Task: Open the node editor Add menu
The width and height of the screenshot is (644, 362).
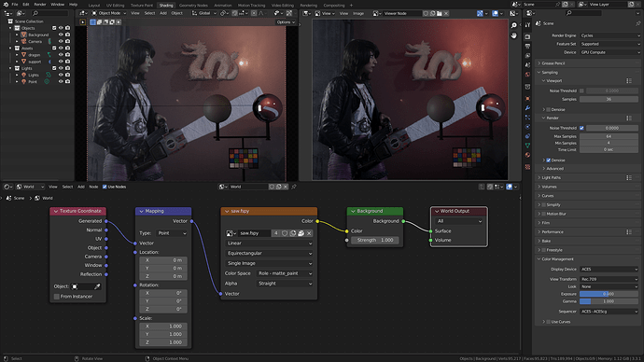Action: point(81,187)
